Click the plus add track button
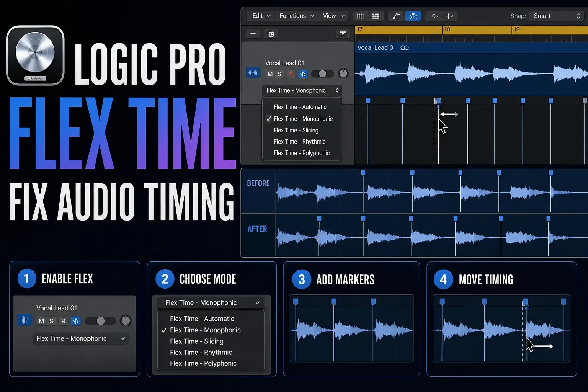 click(253, 34)
